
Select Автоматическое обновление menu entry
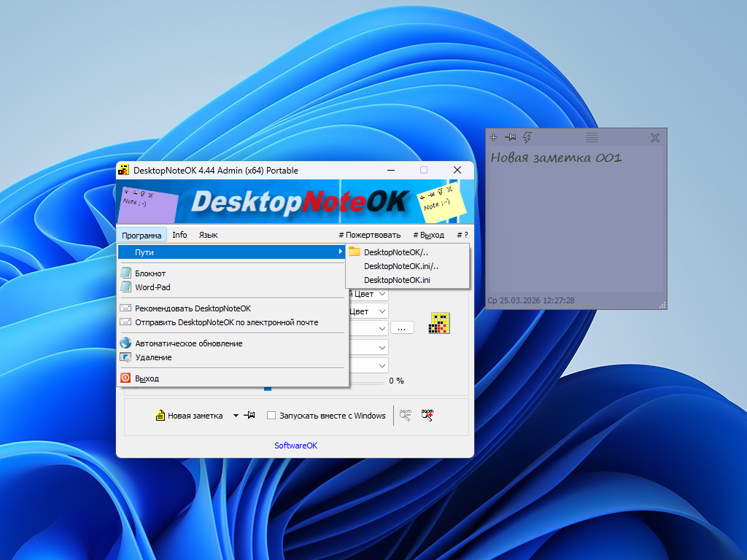(x=231, y=343)
